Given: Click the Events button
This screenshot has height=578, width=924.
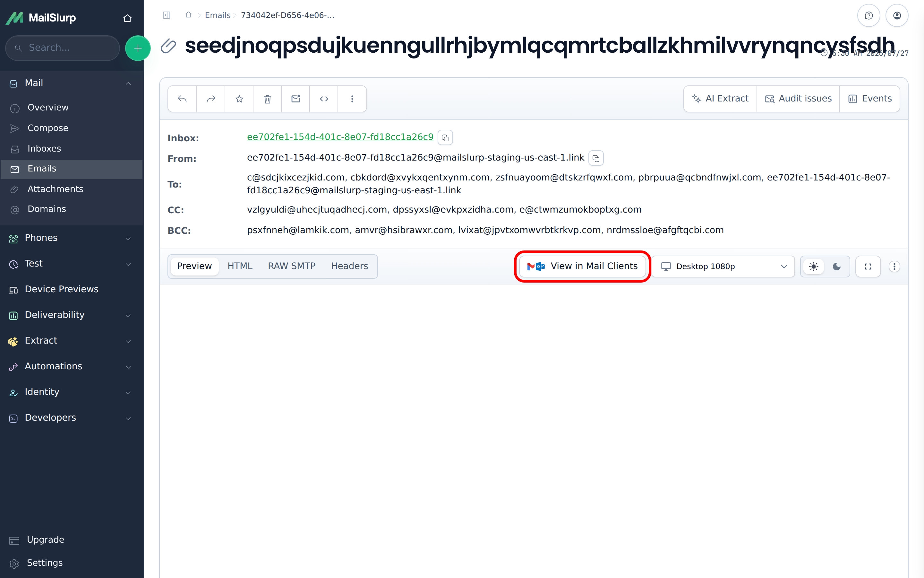Looking at the screenshot, I should 870,99.
